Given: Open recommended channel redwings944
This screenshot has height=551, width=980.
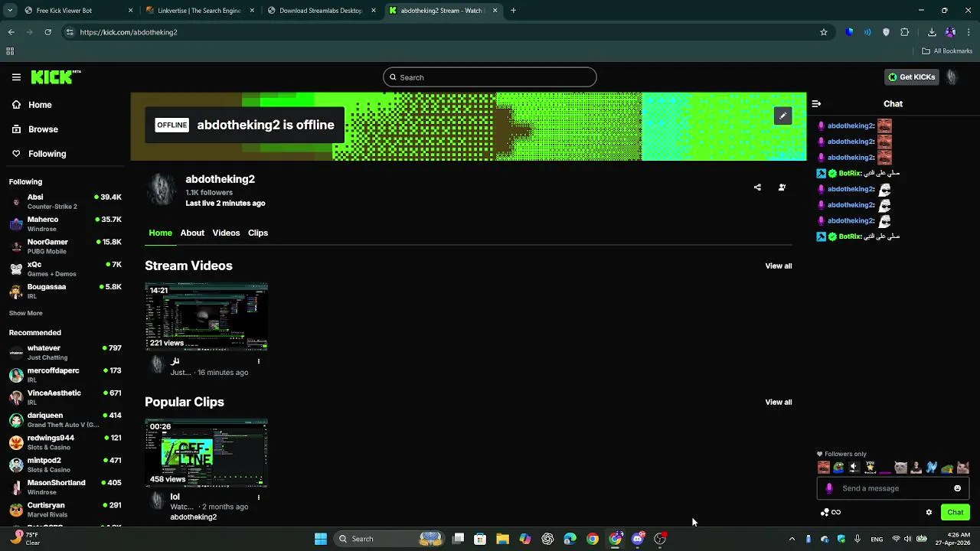Looking at the screenshot, I should pos(64,442).
